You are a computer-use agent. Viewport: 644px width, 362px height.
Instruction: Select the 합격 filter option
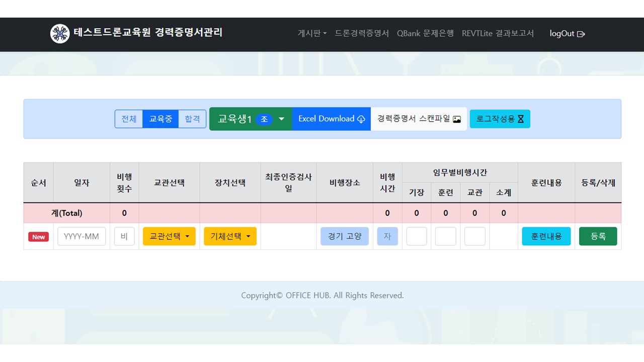(192, 119)
